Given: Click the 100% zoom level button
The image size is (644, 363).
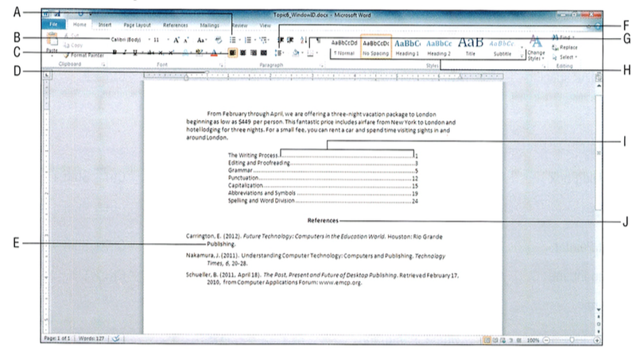Looking at the screenshot, I should click(533, 340).
